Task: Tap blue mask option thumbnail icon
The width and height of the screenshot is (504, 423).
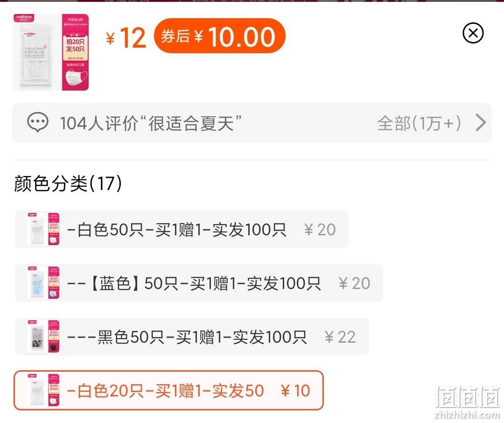Action: 43,283
